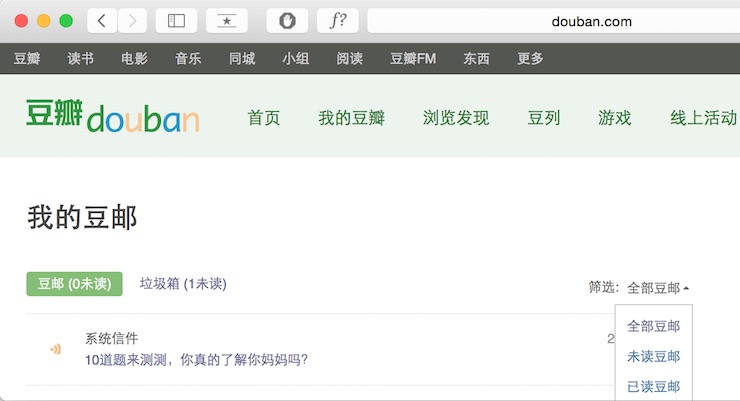Expand the 更多 menu

coord(530,58)
